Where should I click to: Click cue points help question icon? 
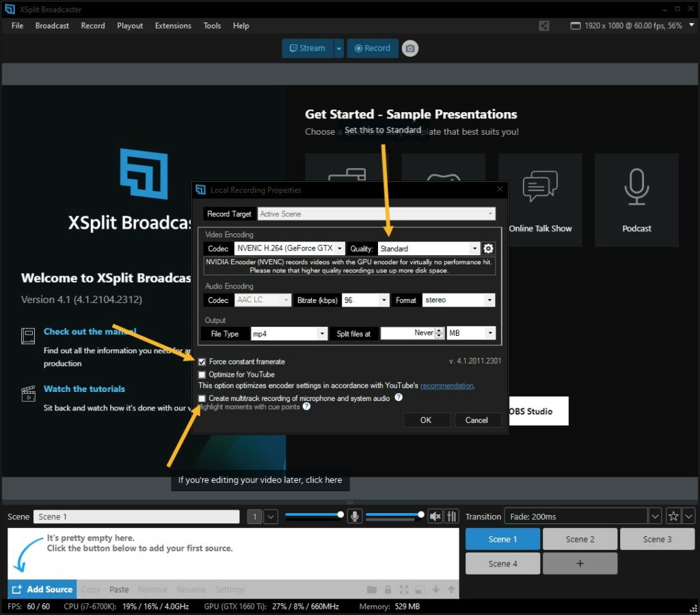(x=306, y=406)
